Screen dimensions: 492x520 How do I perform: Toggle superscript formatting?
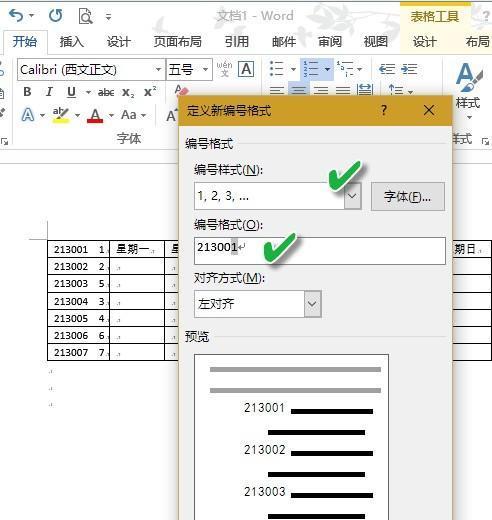(150, 92)
